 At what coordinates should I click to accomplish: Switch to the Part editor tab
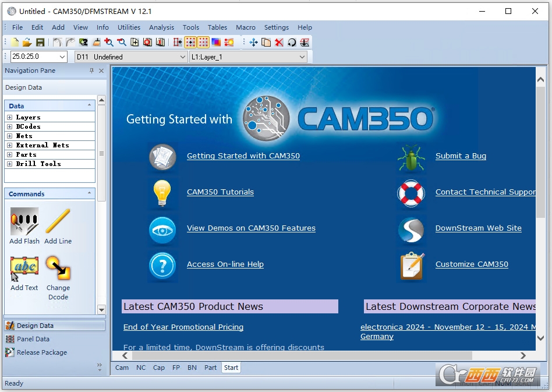[211, 368]
